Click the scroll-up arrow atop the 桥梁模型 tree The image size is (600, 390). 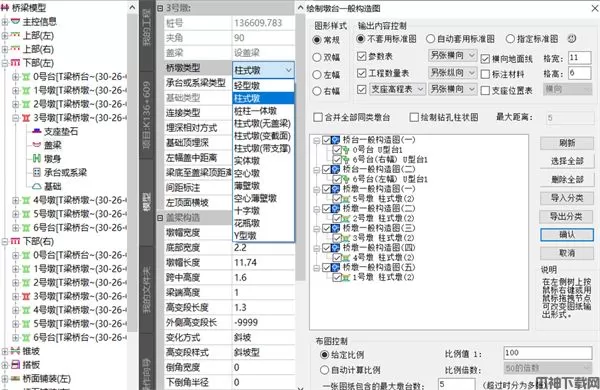(x=132, y=7)
